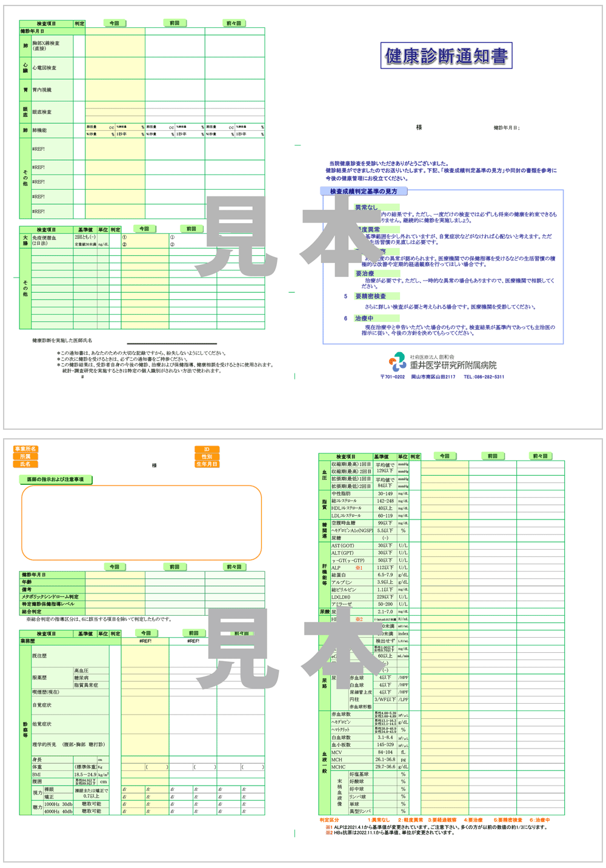This screenshot has width=606, height=868.
Task: Select the 糖尿病 sub-item
Action: click(x=82, y=678)
